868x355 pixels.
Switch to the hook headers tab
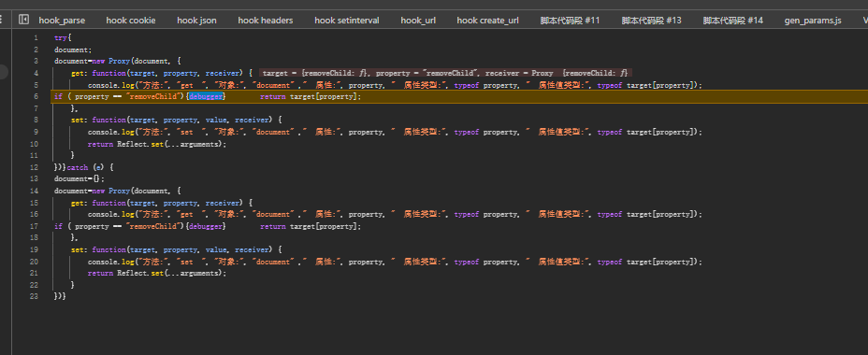point(266,21)
